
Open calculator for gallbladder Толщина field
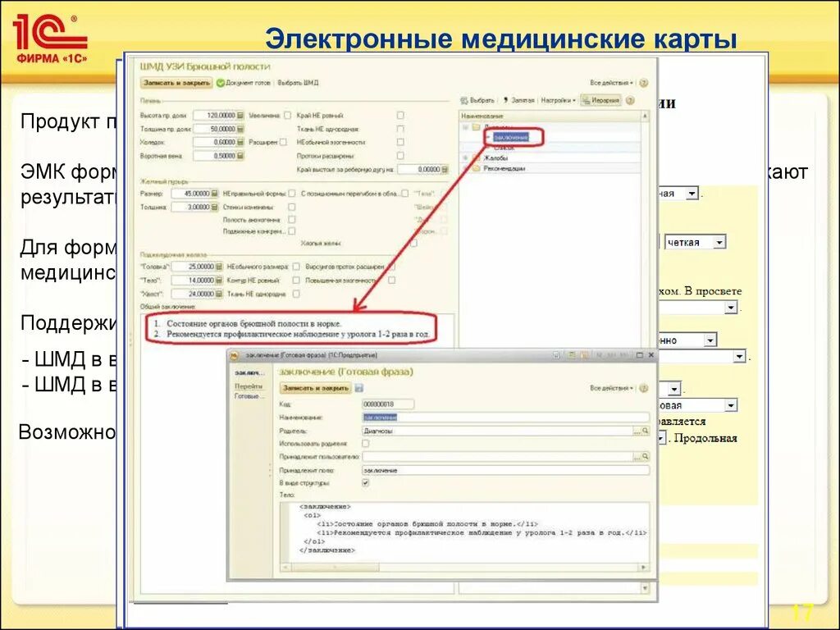coord(214,207)
